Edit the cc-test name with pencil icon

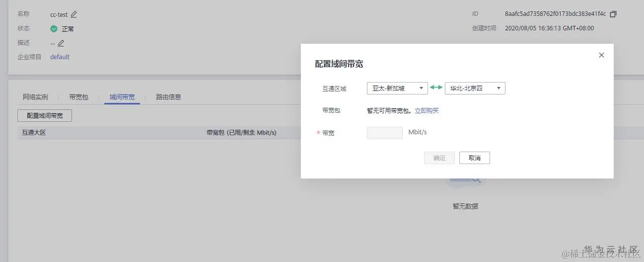tap(73, 14)
